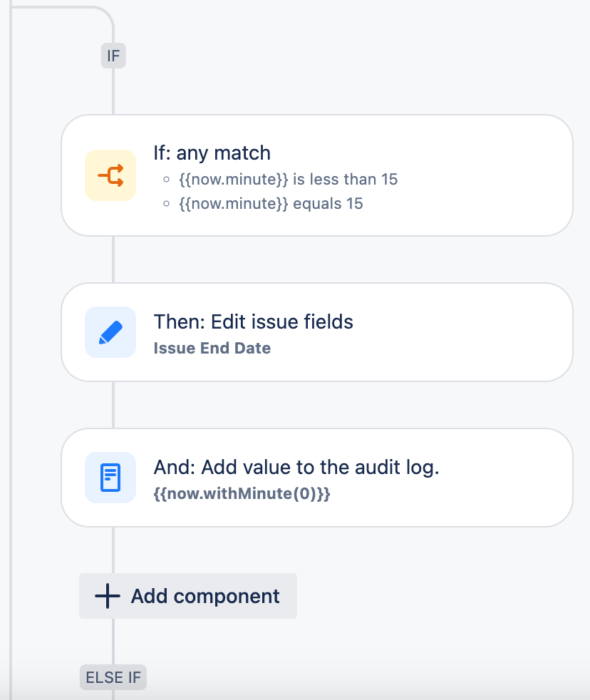Click the ELSE IF branch label

click(113, 678)
